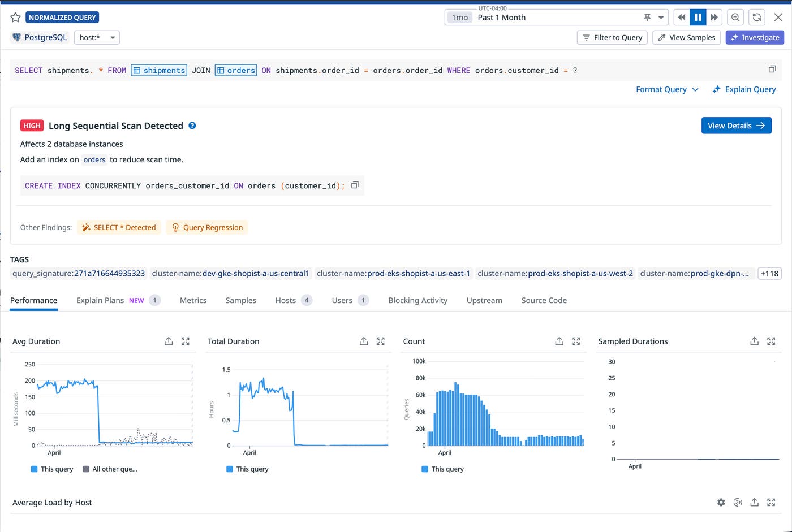This screenshot has height=532, width=792.
Task: Launch the Investigate action
Action: click(x=755, y=37)
